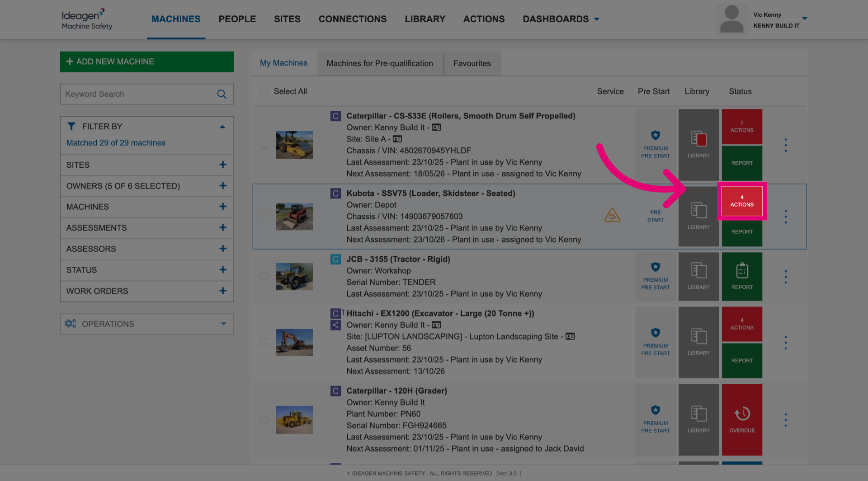Click the share icon on Hitachi EX1200
The width and height of the screenshot is (868, 481).
tap(335, 325)
